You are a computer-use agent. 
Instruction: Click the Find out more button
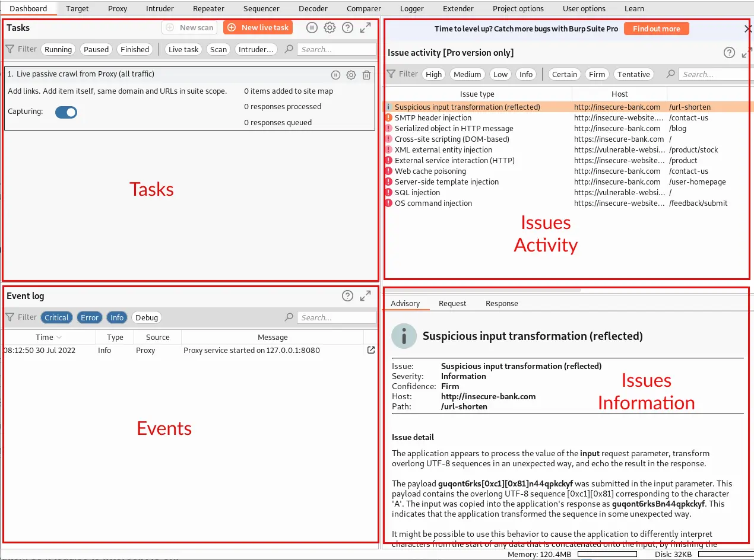tap(656, 28)
